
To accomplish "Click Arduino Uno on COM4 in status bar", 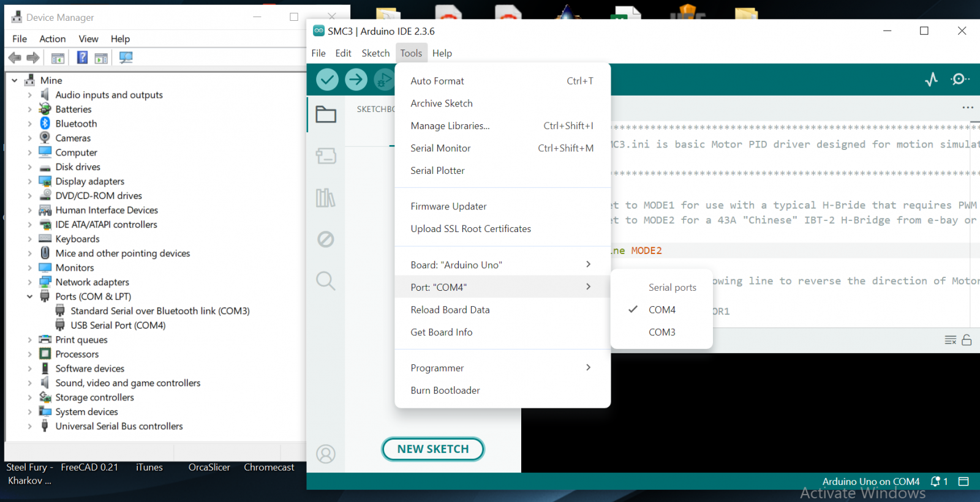I will coord(870,482).
